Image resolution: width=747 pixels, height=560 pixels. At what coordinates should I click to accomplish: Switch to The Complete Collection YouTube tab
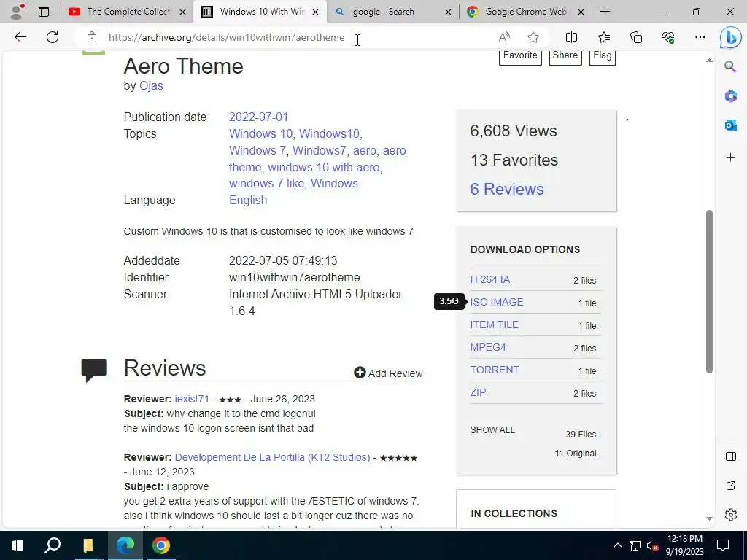pyautogui.click(x=127, y=12)
